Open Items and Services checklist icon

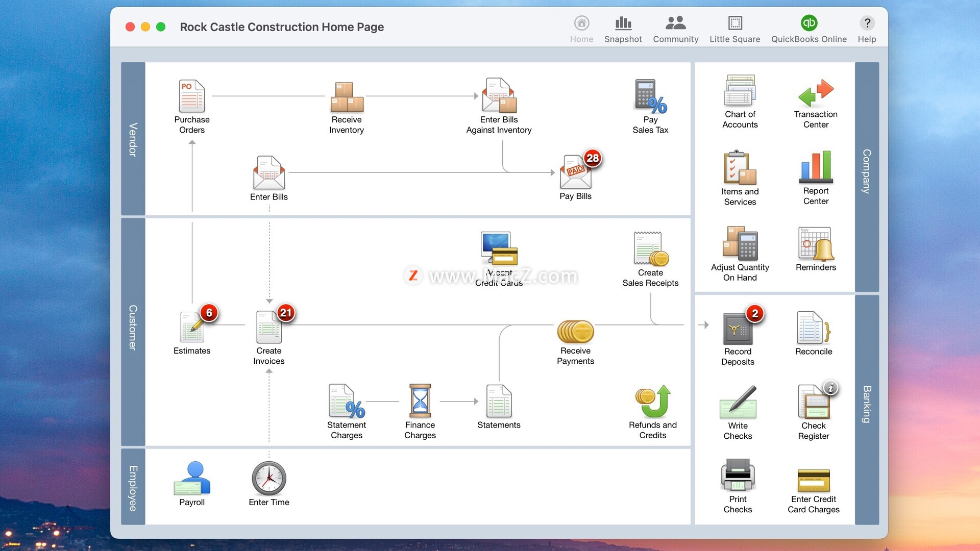click(740, 167)
